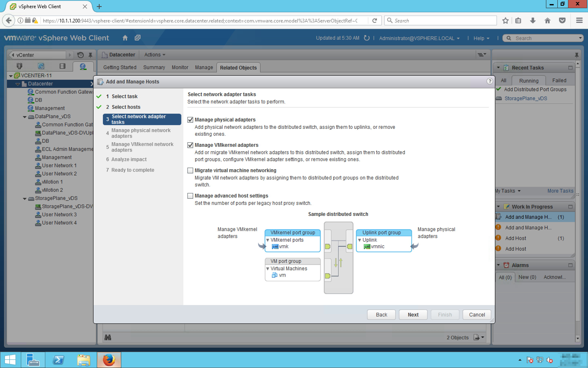Click the binoculars find icon below list
Viewport: 588px width, 368px height.
click(x=108, y=337)
